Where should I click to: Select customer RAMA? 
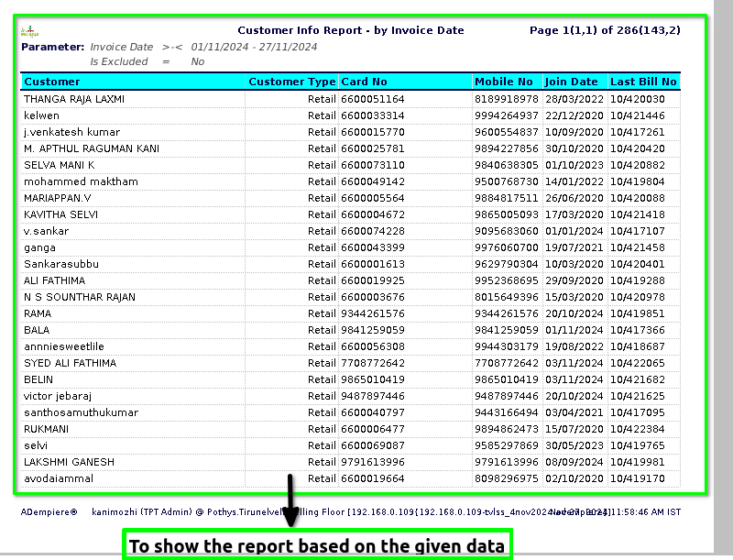coord(38,313)
